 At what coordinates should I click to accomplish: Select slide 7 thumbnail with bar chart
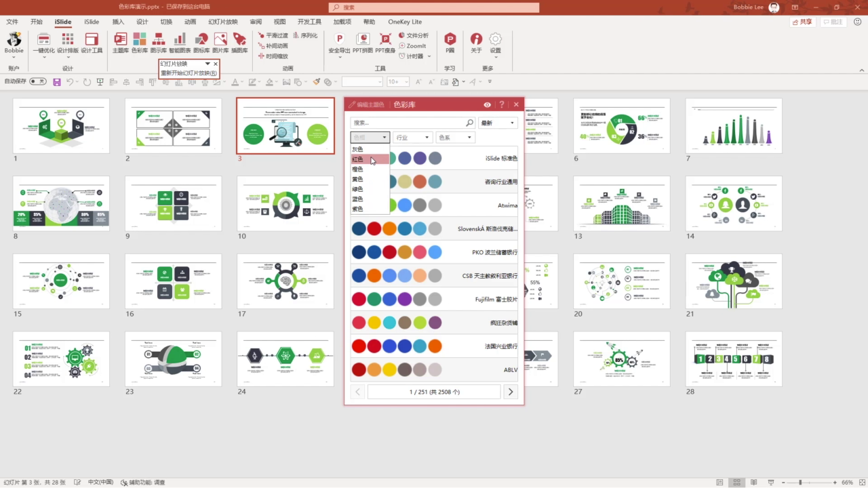[x=734, y=126]
